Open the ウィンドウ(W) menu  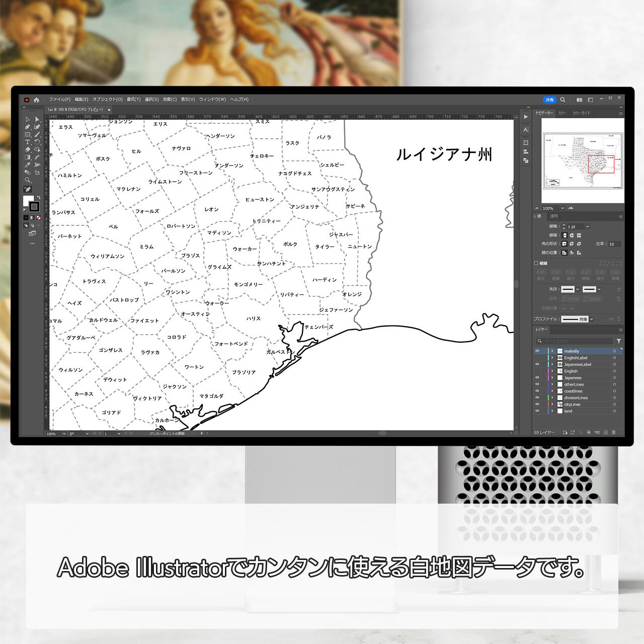(212, 100)
